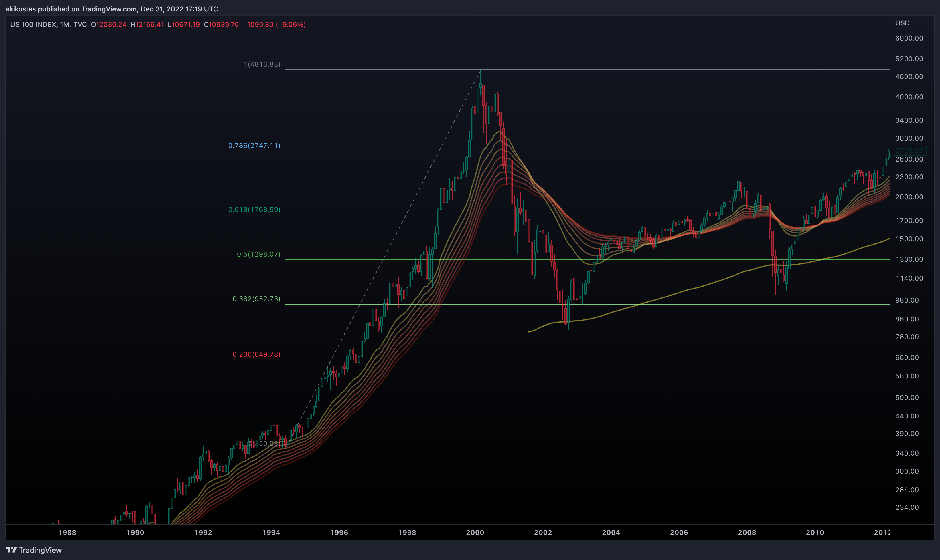Click the 300.00 price axis label
This screenshot has height=560, width=940.
(907, 471)
